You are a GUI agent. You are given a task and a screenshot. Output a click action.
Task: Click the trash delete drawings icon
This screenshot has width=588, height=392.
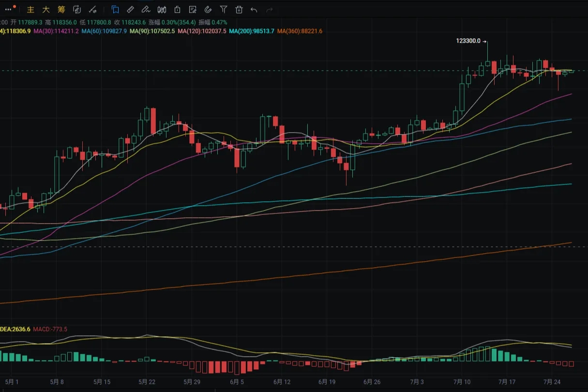point(239,9)
